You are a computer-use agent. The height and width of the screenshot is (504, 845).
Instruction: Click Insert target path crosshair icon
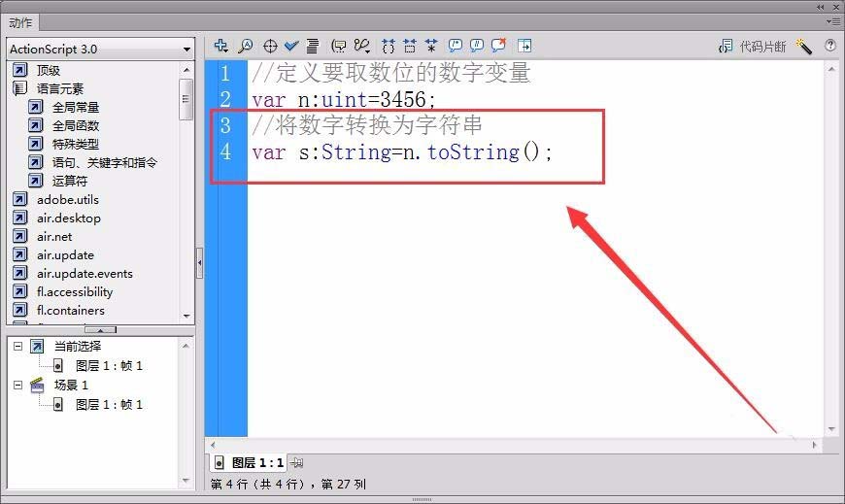pyautogui.click(x=270, y=47)
